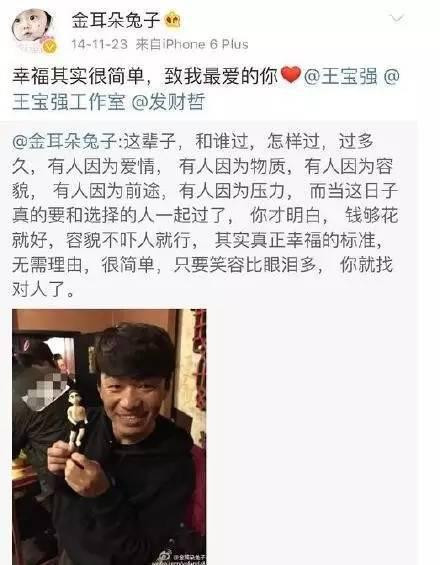440x565 pixels.
Task: Open the 金耳朵兔子 profile name in header
Action: (116, 20)
